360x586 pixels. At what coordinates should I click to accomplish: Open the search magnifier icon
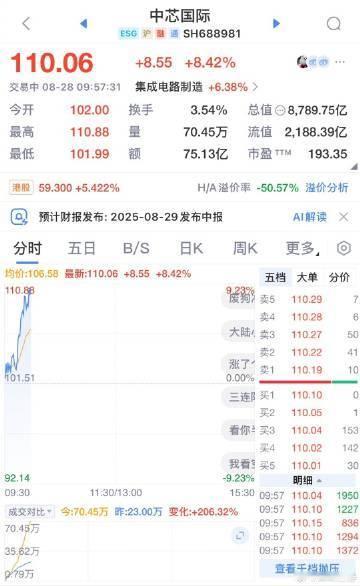pyautogui.click(x=333, y=24)
